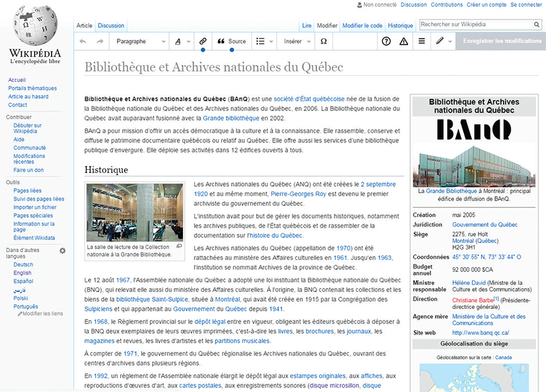Click Enregistrer les modifications button
This screenshot has width=546, height=392.
pos(502,41)
